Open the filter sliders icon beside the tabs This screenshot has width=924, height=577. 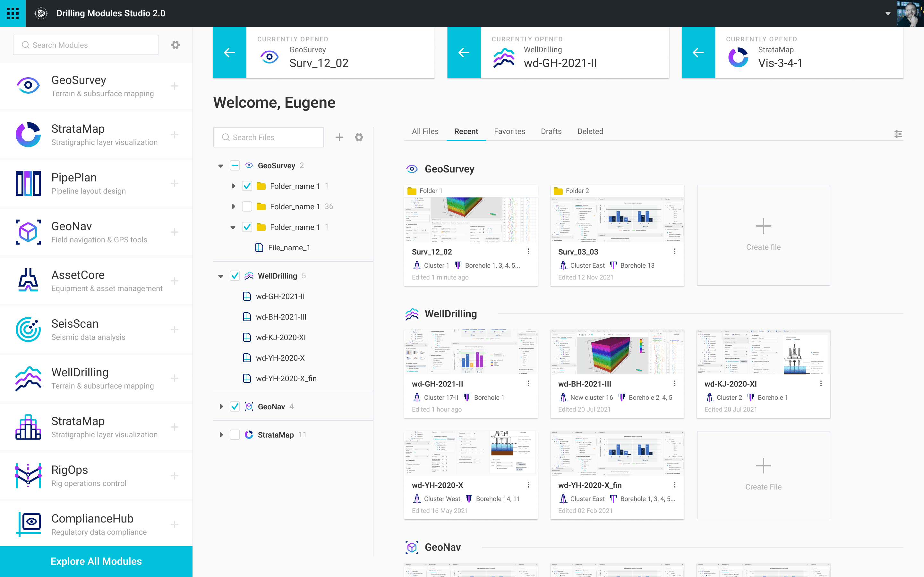pyautogui.click(x=898, y=134)
